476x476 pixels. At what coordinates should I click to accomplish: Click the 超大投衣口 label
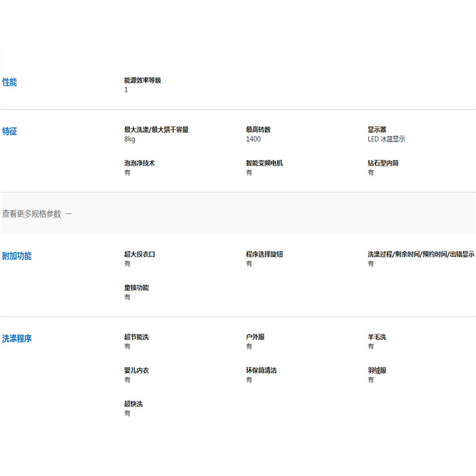click(140, 254)
